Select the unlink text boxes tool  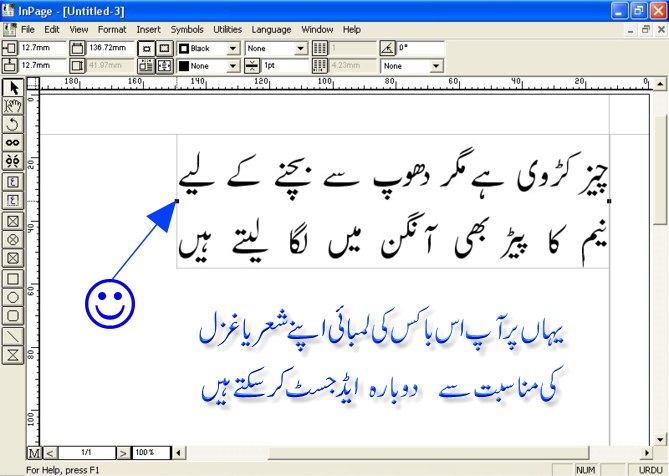click(14, 162)
